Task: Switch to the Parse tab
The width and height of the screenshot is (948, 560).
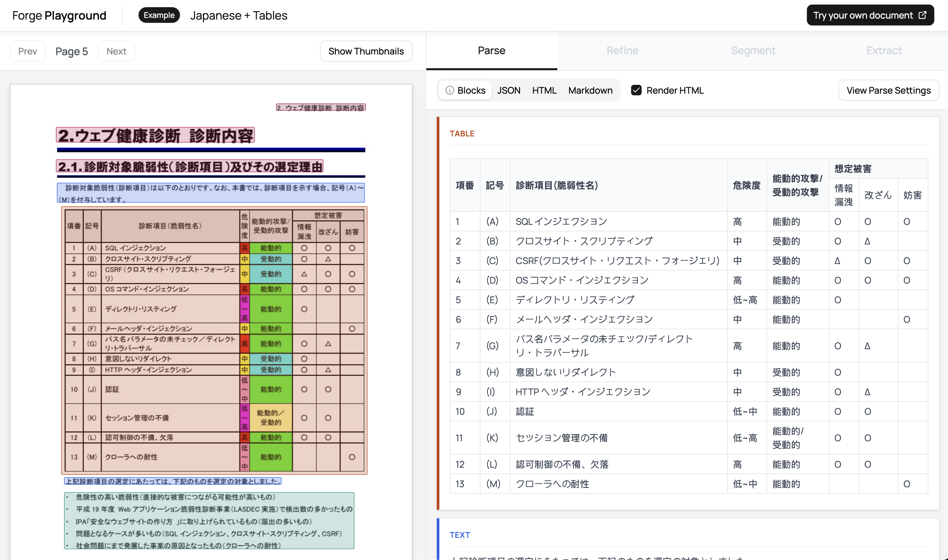Action: [x=491, y=51]
